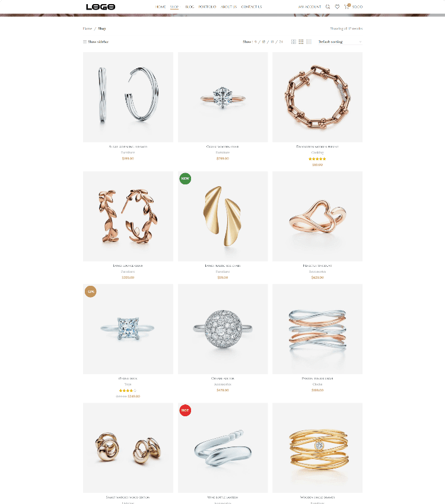Open My Account link

(x=310, y=7)
